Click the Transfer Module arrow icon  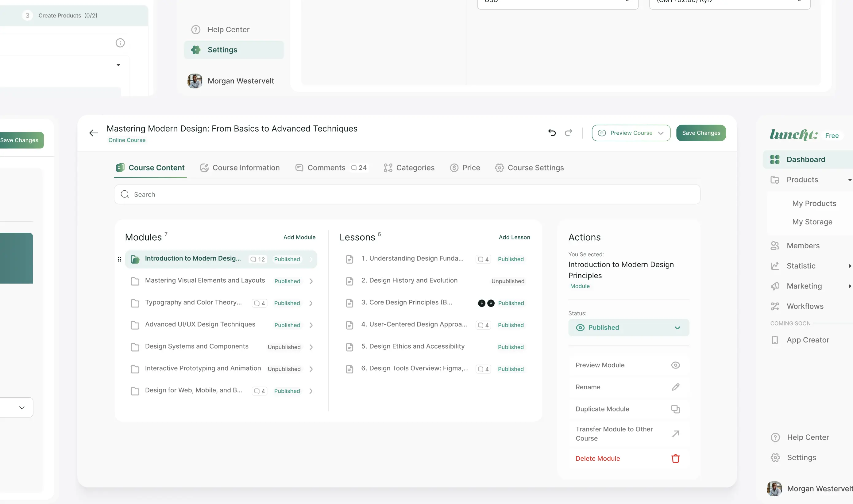675,434
